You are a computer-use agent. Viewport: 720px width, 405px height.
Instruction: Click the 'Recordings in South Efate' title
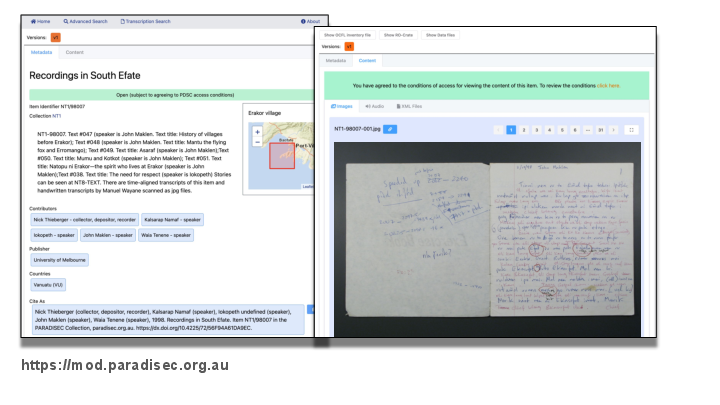click(x=85, y=76)
